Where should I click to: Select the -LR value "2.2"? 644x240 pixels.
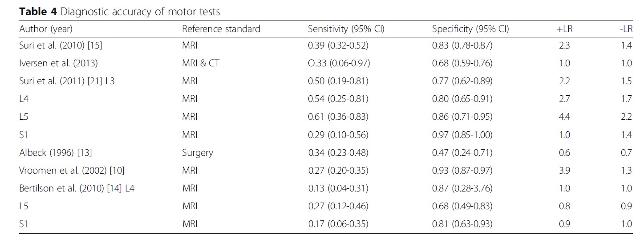coord(626,117)
